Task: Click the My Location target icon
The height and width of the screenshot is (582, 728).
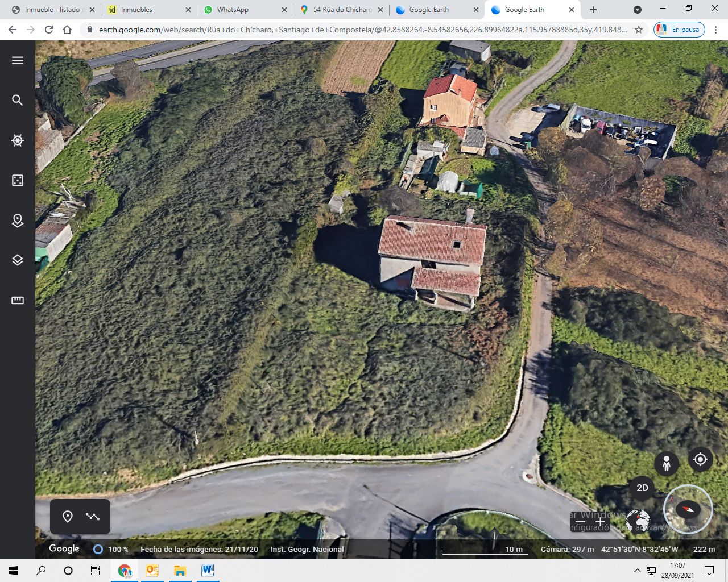Action: 700,459
